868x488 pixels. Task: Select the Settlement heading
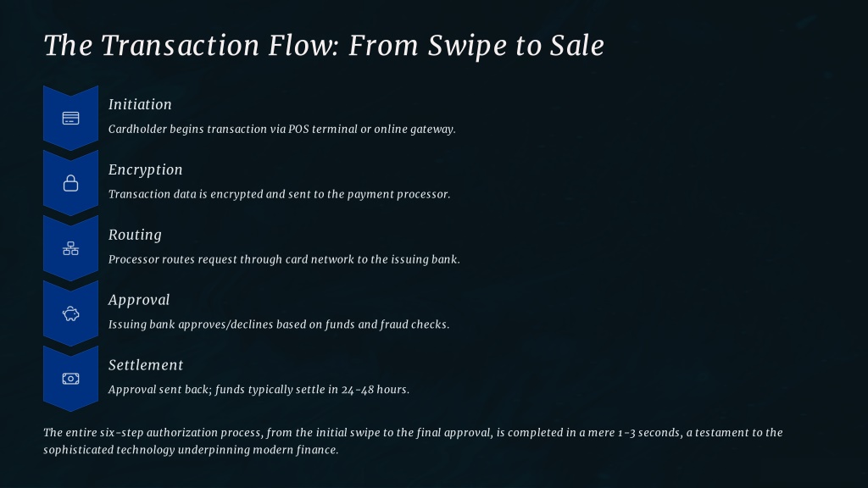pyautogui.click(x=146, y=364)
